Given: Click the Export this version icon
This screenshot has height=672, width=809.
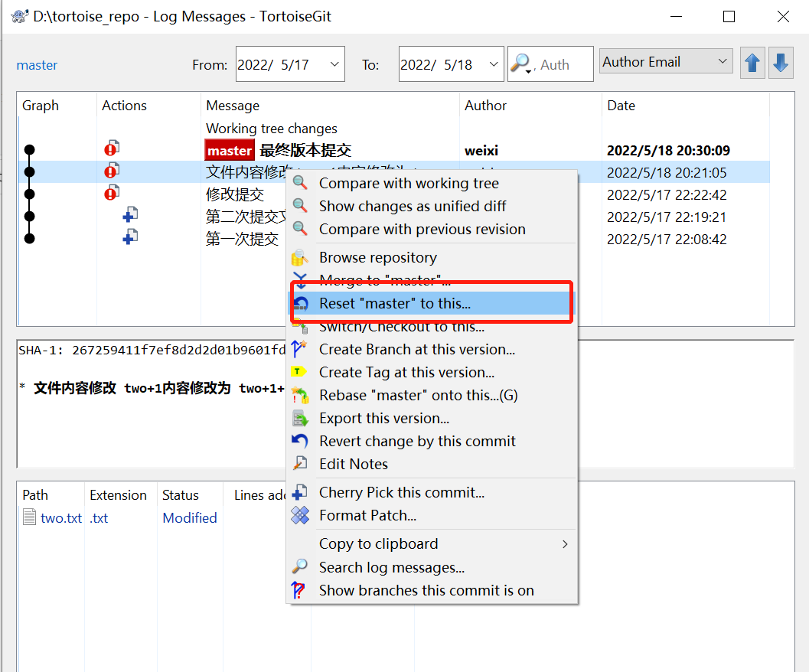Looking at the screenshot, I should (300, 418).
